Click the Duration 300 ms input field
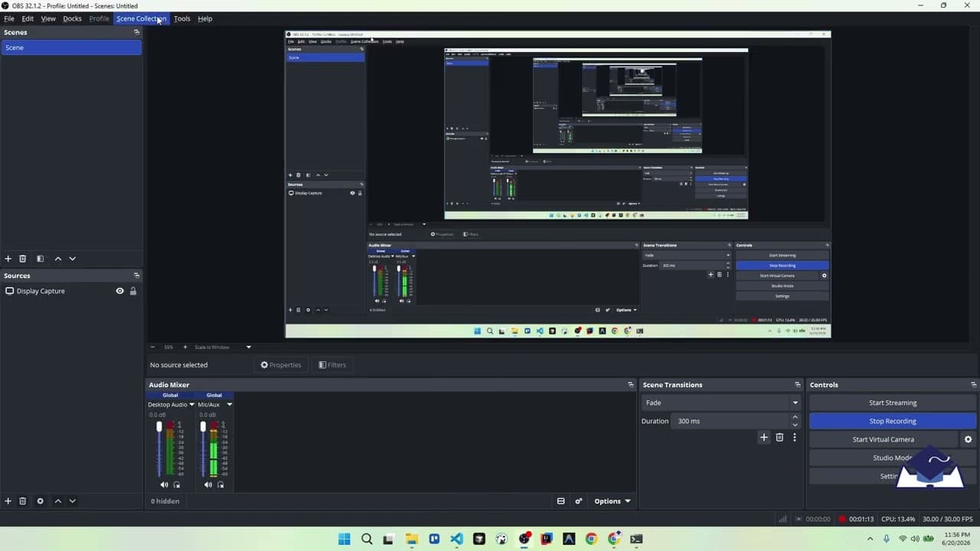The image size is (980, 551). (x=731, y=421)
